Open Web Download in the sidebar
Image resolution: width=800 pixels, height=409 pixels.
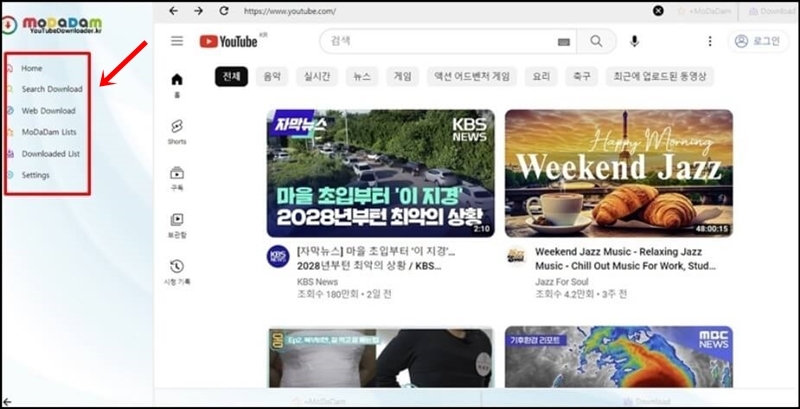pyautogui.click(x=48, y=111)
